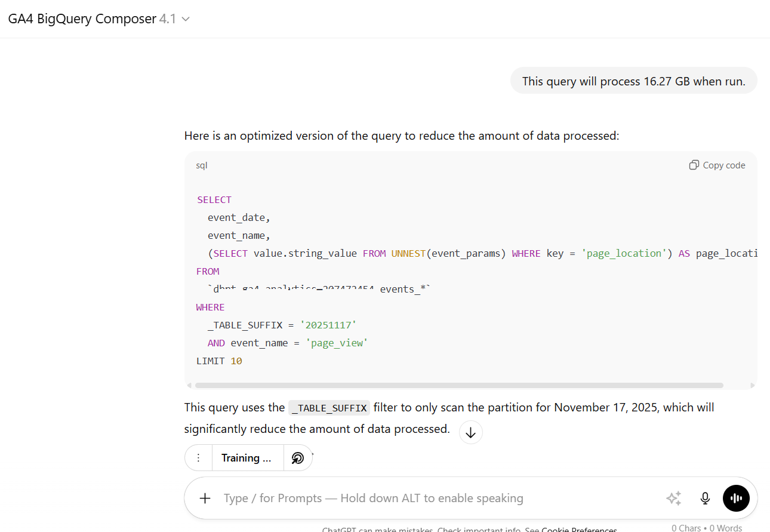
Task: Open the three-dot menu beside Training
Action: point(199,458)
